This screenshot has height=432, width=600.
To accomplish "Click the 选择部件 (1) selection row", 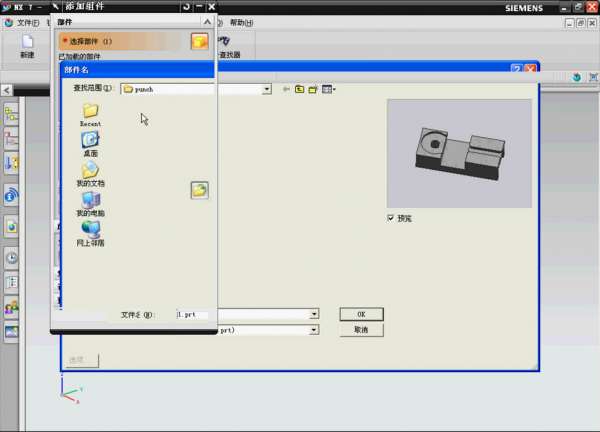I will click(121, 41).
